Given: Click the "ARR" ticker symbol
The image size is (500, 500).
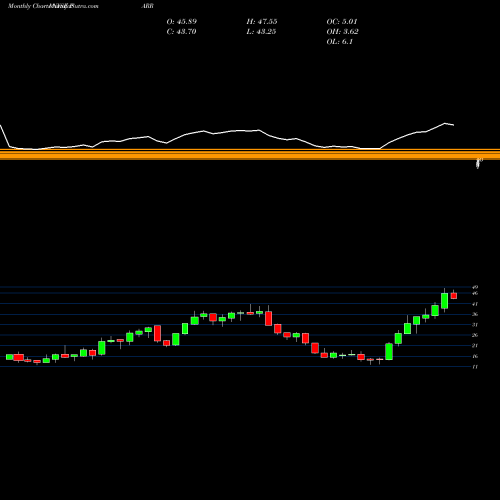Looking at the screenshot, I should tap(147, 6).
